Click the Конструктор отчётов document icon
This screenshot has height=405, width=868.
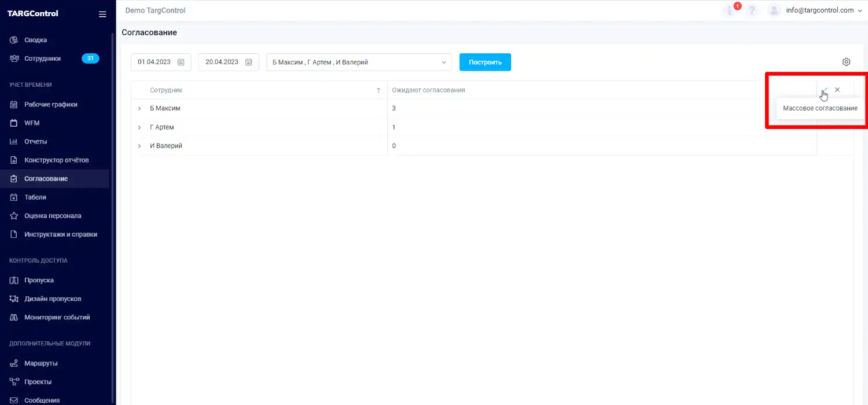coord(14,160)
